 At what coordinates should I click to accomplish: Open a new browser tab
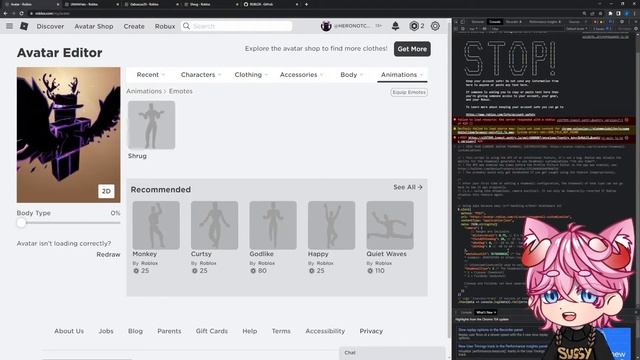[x=306, y=4]
